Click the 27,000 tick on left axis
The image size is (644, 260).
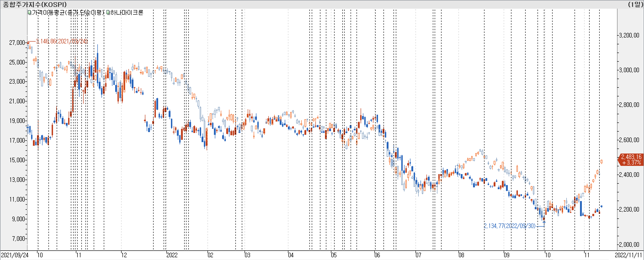click(x=17, y=43)
